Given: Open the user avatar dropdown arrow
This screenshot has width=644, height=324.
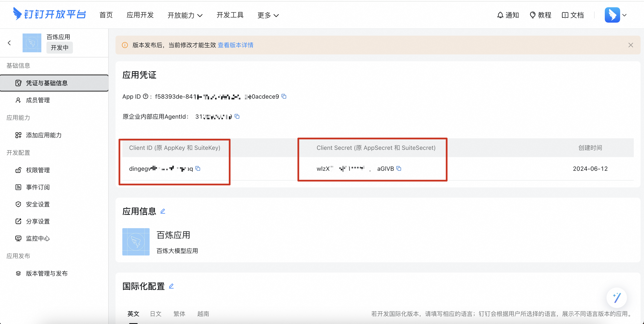Looking at the screenshot, I should pyautogui.click(x=624, y=15).
